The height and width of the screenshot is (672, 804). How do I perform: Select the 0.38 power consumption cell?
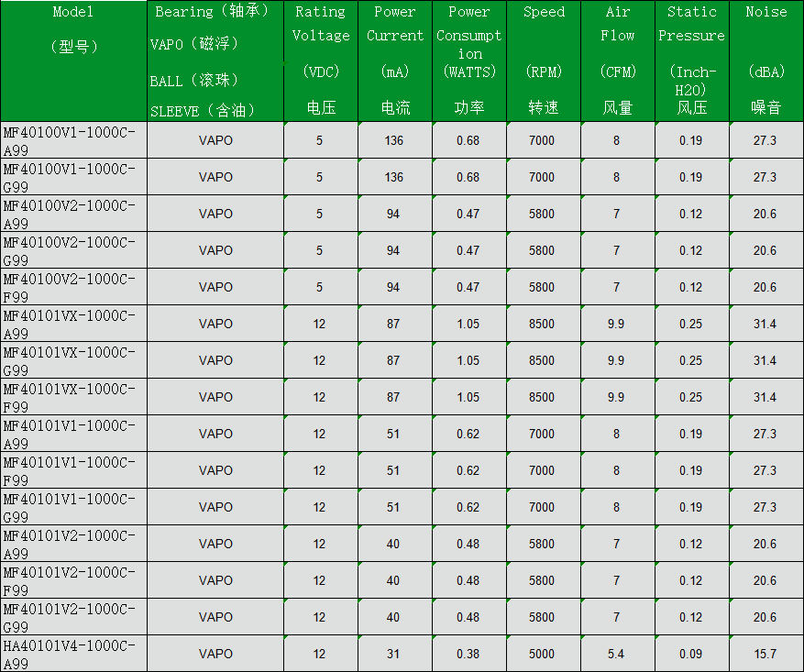point(468,654)
